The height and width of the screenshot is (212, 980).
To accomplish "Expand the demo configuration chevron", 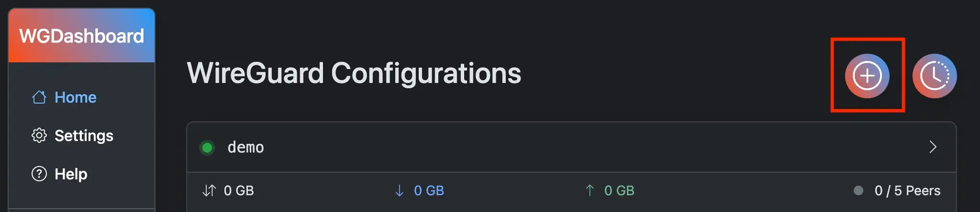I will pyautogui.click(x=933, y=147).
